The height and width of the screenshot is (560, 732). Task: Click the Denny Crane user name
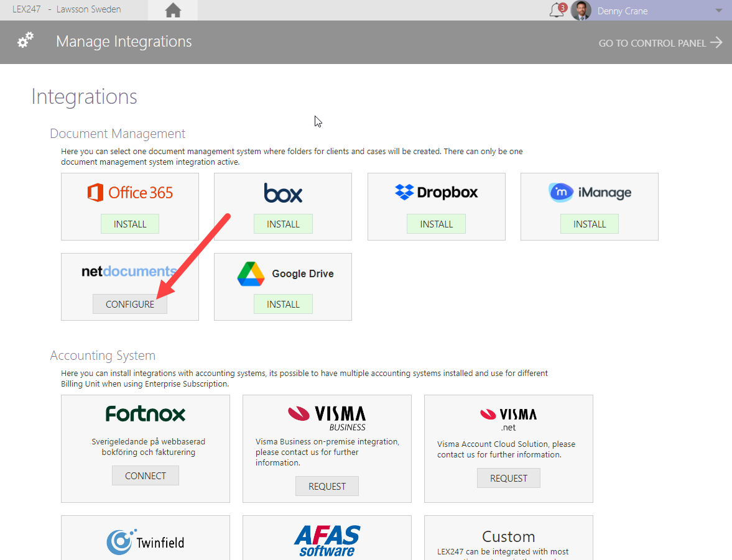pyautogui.click(x=623, y=11)
